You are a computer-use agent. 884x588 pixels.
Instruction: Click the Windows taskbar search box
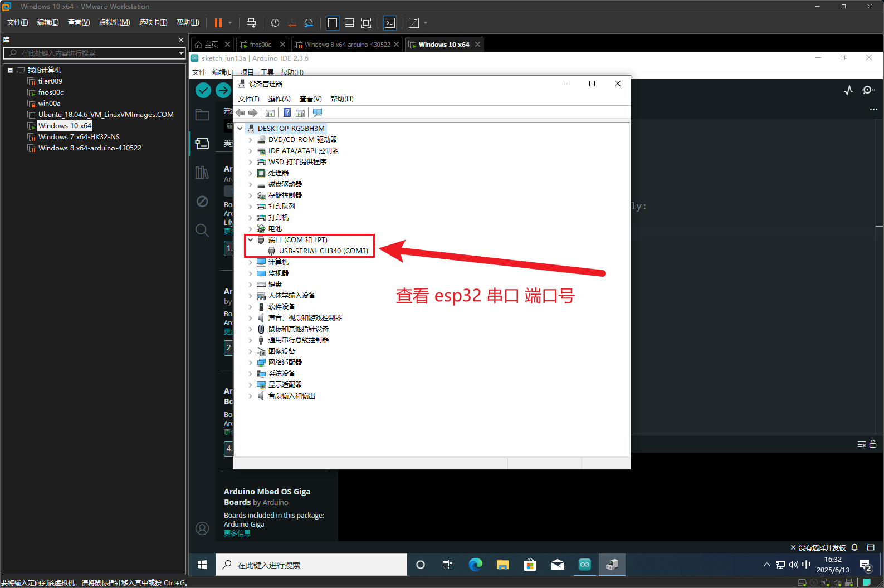pos(311,565)
